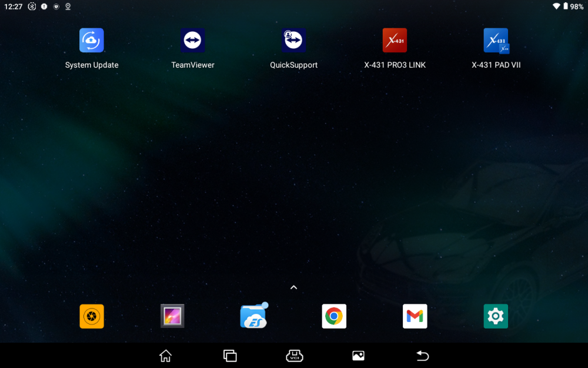Launch ES File Explorer from the dock
Screen dimensions: 588x368
(x=253, y=316)
